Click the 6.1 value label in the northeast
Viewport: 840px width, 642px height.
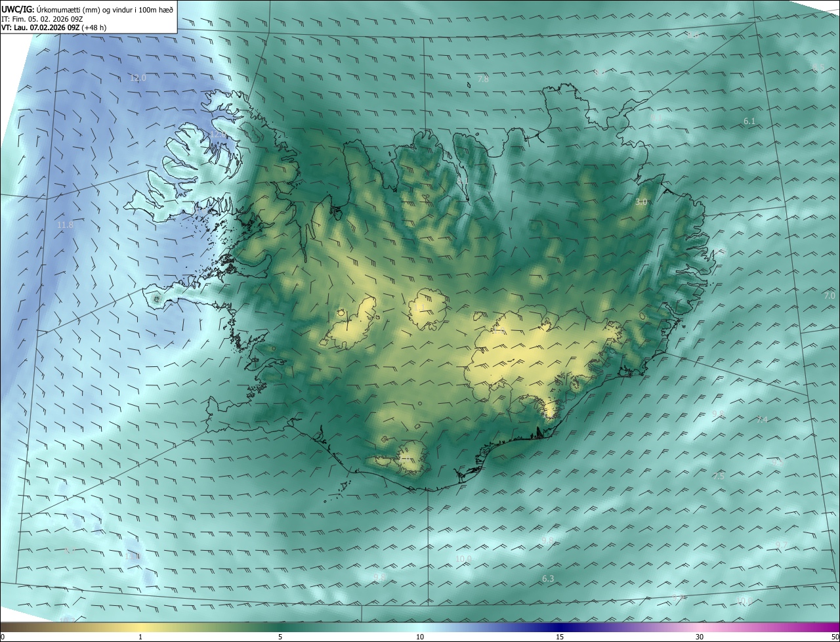coord(749,121)
